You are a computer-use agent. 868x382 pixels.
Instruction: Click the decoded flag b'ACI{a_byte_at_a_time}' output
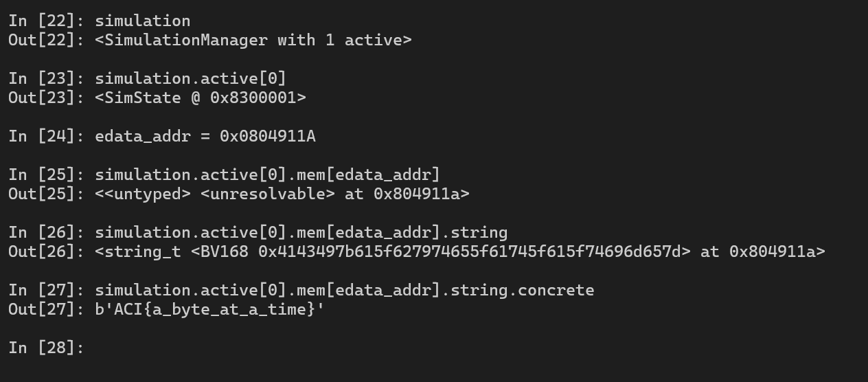coord(209,309)
